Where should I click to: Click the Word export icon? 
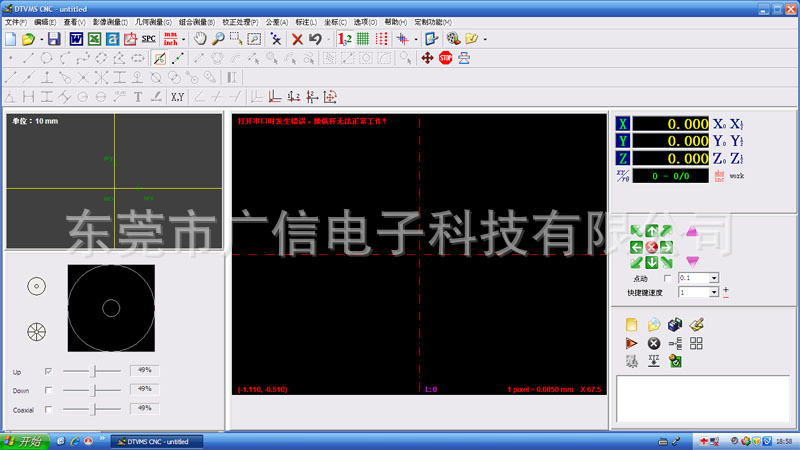click(x=77, y=39)
